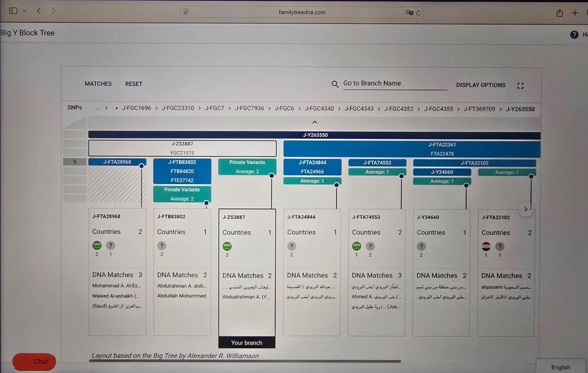Click Saudi flag in J-FTA28968 card

pyautogui.click(x=97, y=246)
